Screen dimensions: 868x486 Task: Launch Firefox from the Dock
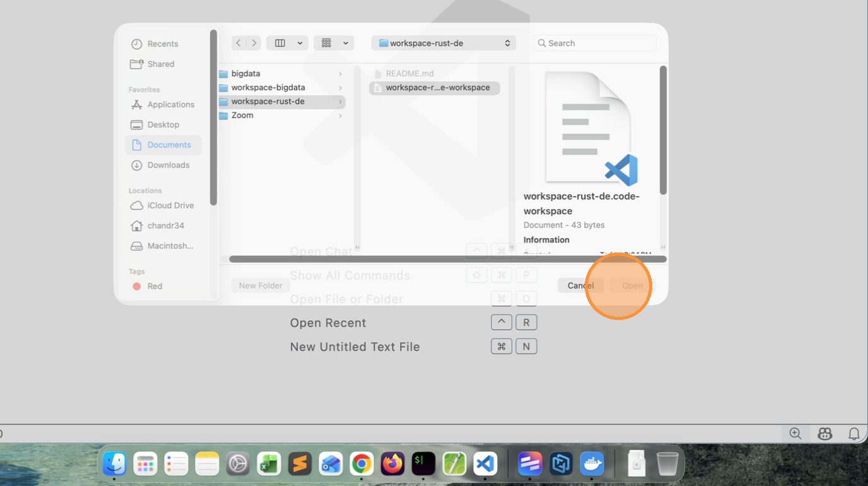[392, 464]
